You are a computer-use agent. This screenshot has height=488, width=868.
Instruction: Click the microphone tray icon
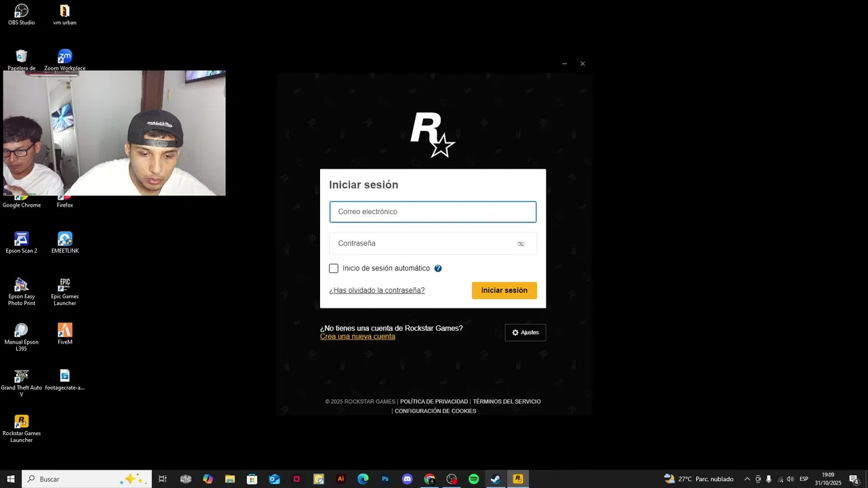(769, 479)
